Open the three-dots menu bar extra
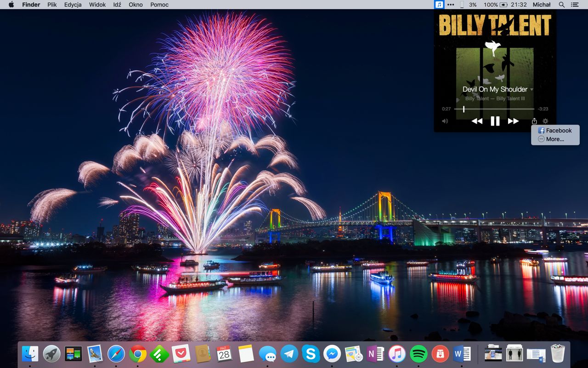 pyautogui.click(x=451, y=5)
